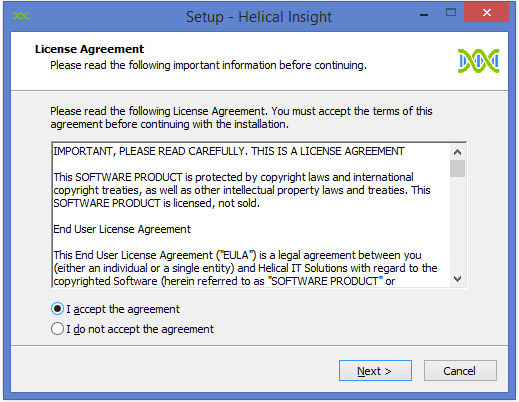This screenshot has height=402, width=519.
Task: Close the Setup - Helical Insight window
Action: pos(486,13)
